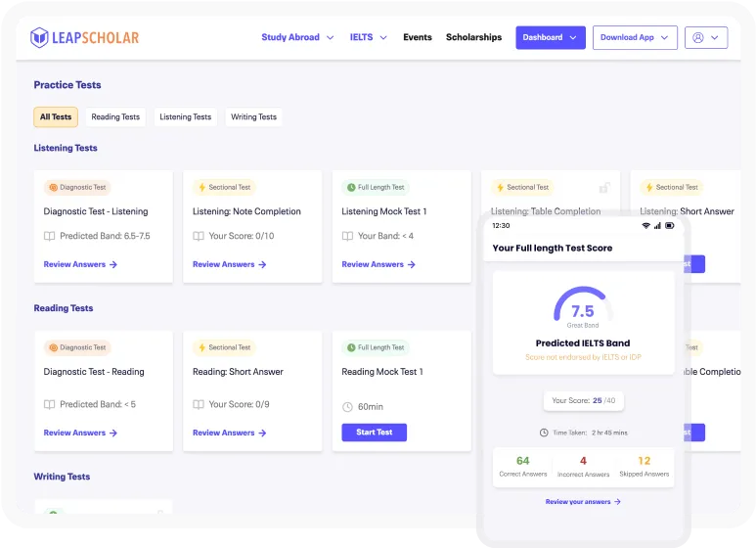Image resolution: width=756 pixels, height=548 pixels.
Task: Open the Download App dropdown
Action: tap(635, 37)
